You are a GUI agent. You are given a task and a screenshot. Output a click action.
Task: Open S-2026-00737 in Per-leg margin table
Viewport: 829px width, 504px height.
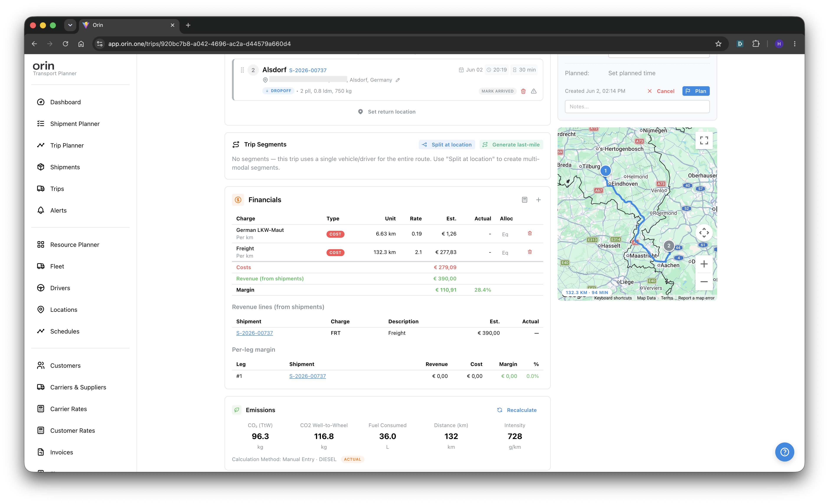coord(307,376)
